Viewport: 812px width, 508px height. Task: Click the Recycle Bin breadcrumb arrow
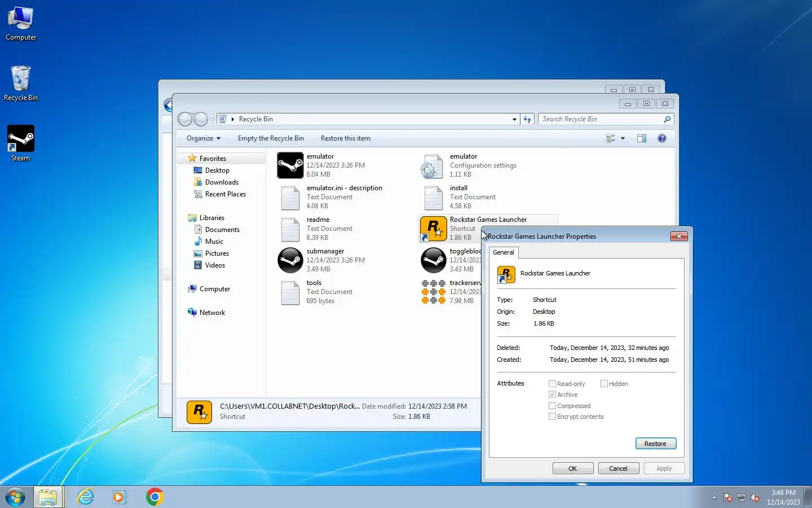click(232, 119)
